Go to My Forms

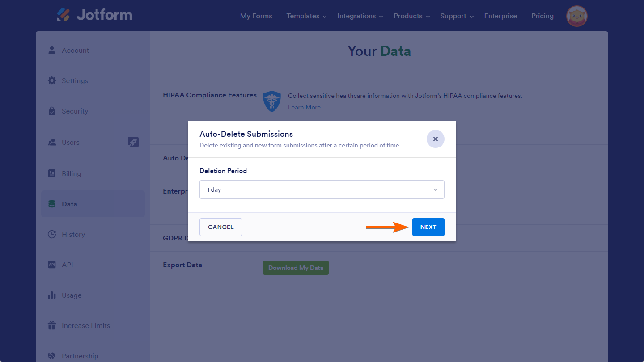[x=256, y=16]
